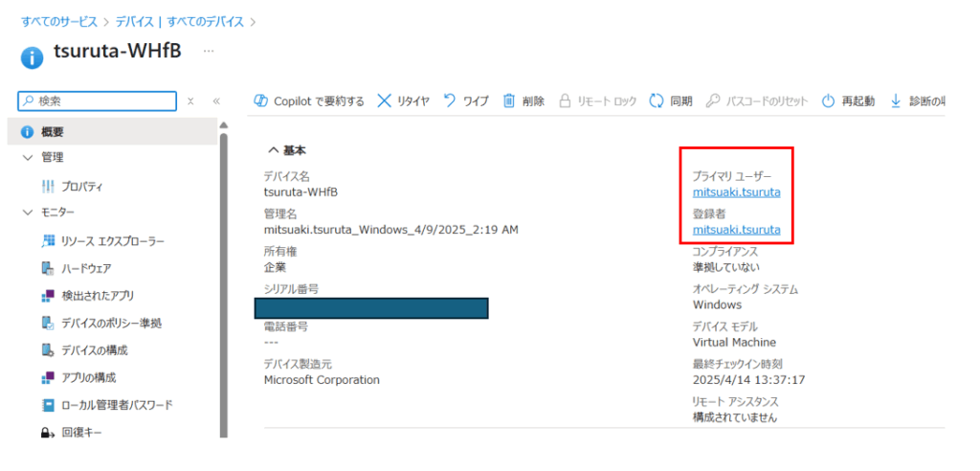Collapse sidebar with the double-chevron button
Screen dimensions: 980x471
coord(216,101)
